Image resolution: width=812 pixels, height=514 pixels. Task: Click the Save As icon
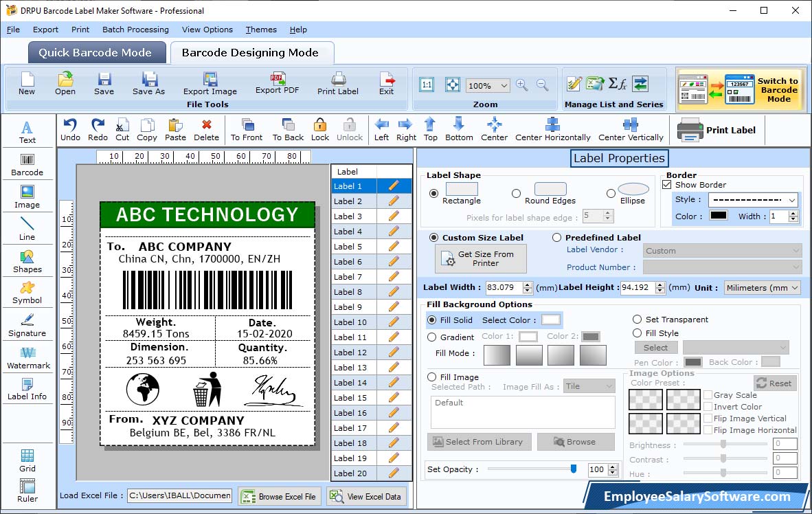(148, 83)
